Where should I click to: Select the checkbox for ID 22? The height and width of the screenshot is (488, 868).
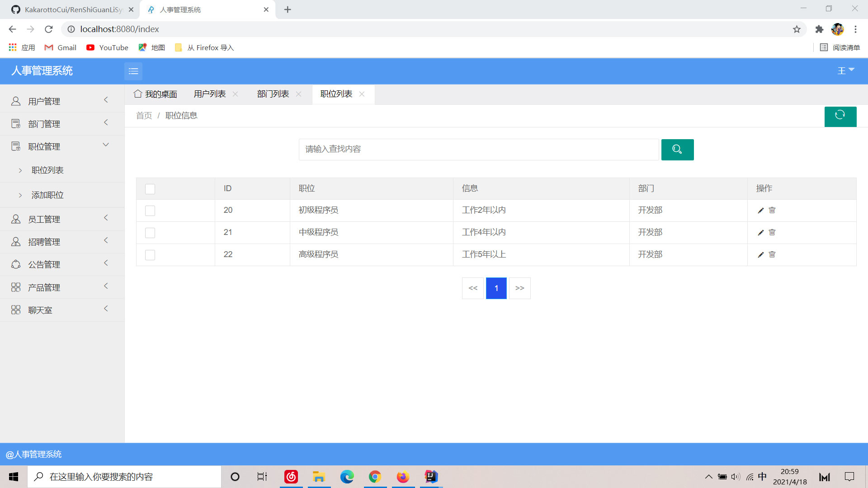click(x=150, y=255)
